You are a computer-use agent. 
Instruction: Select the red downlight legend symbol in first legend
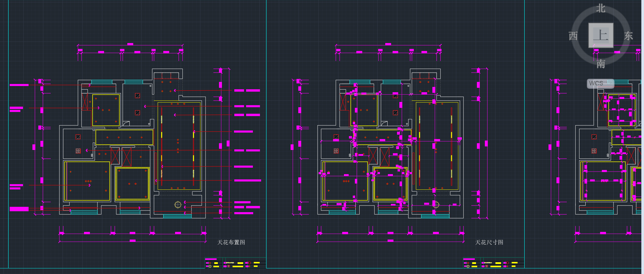point(210,263)
